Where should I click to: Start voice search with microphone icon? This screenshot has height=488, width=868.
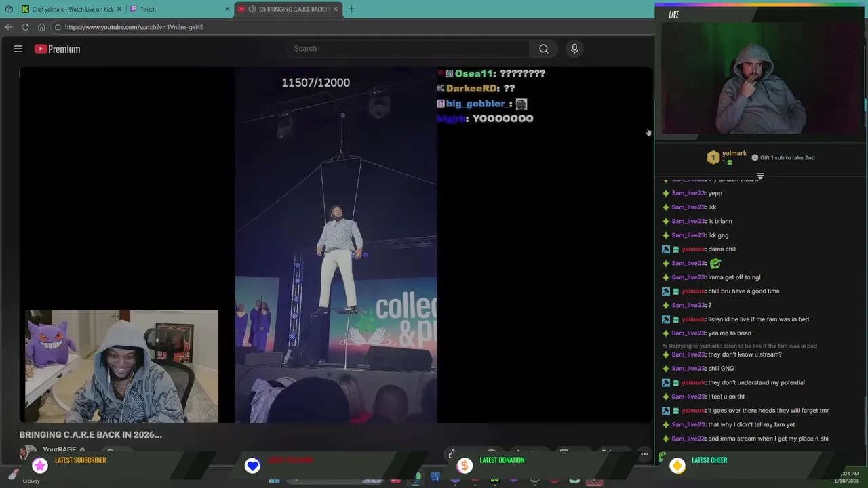(574, 49)
